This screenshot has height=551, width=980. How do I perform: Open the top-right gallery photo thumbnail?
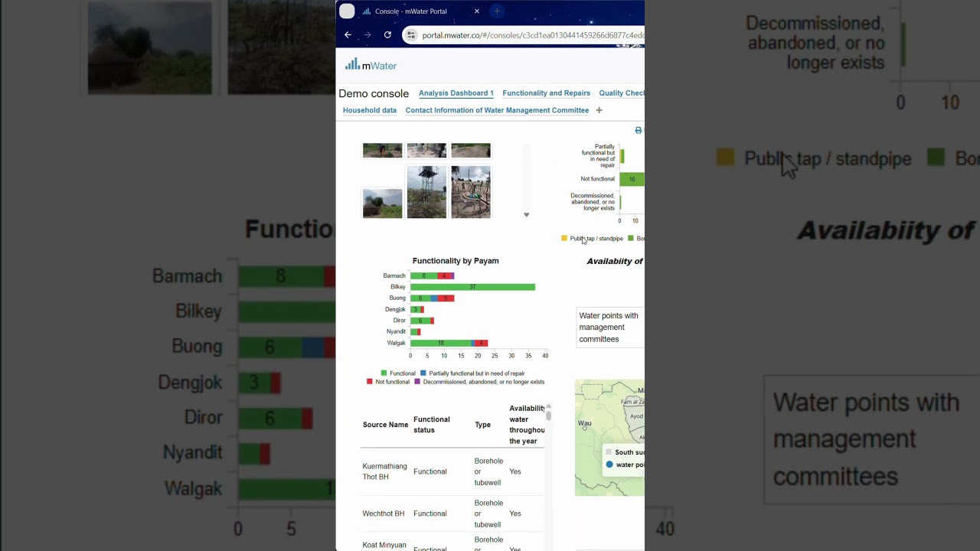point(471,150)
